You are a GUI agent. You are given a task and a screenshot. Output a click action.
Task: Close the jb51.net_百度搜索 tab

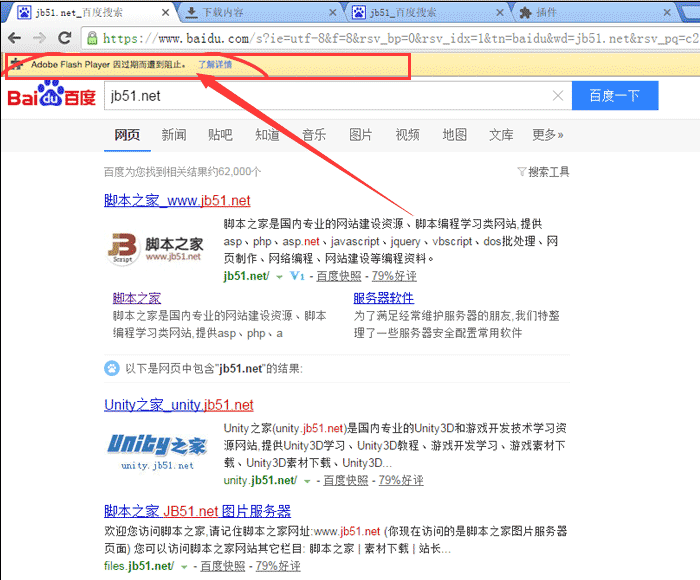point(165,13)
